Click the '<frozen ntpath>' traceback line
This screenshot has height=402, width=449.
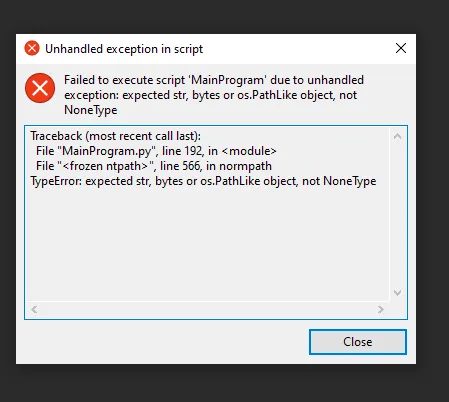[154, 166]
